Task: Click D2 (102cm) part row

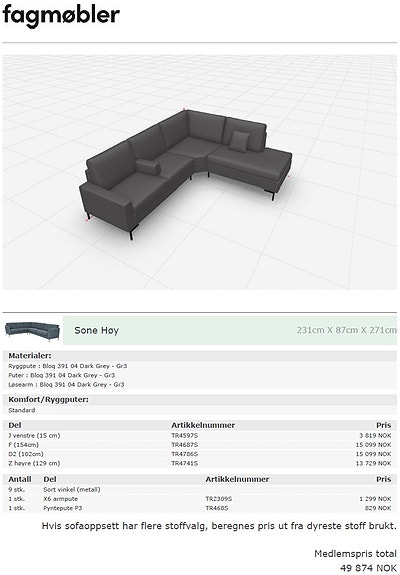Action: pyautogui.click(x=200, y=454)
